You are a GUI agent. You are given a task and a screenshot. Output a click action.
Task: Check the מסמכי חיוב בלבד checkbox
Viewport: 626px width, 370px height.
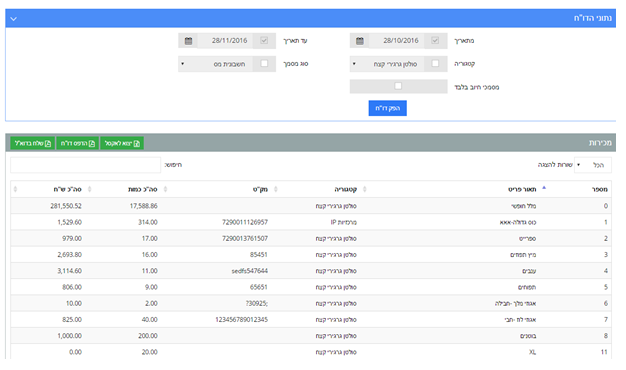(398, 86)
